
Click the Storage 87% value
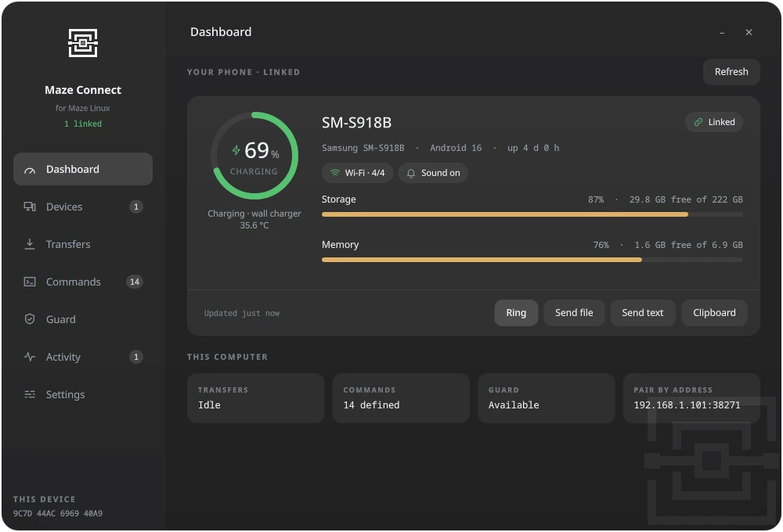(596, 199)
